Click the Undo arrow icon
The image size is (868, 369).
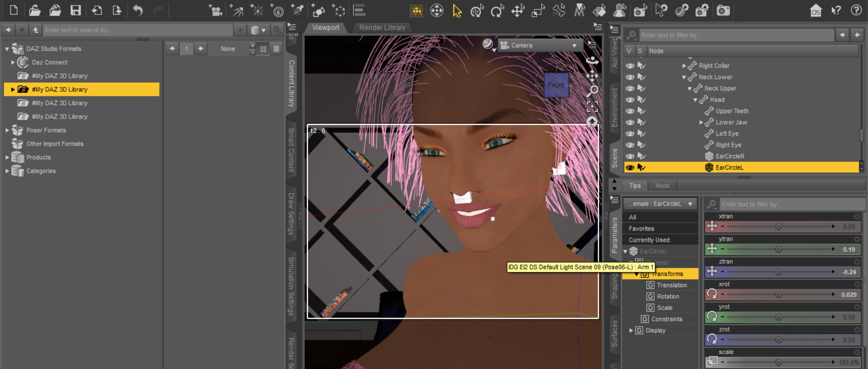(138, 10)
